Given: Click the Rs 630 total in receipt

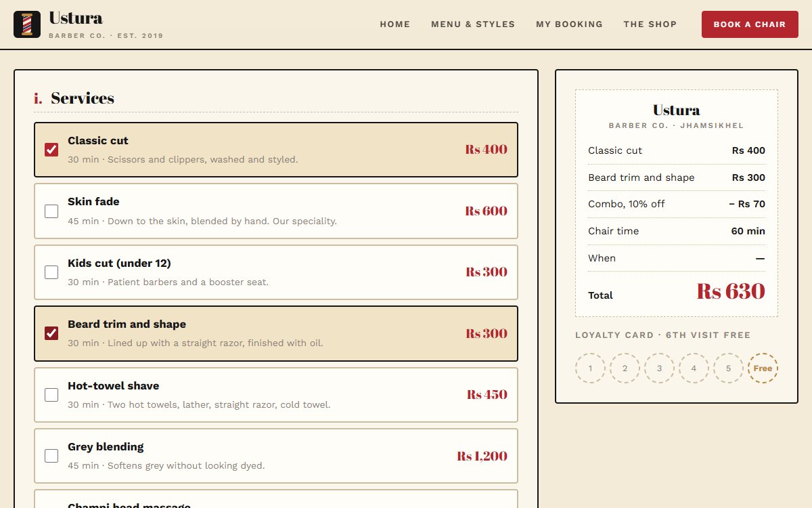Looking at the screenshot, I should 731,291.
